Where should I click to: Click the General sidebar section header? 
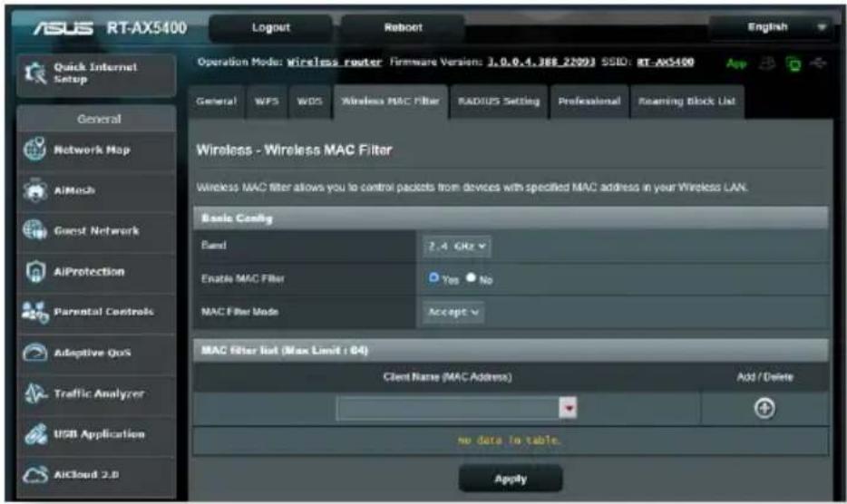(98, 119)
